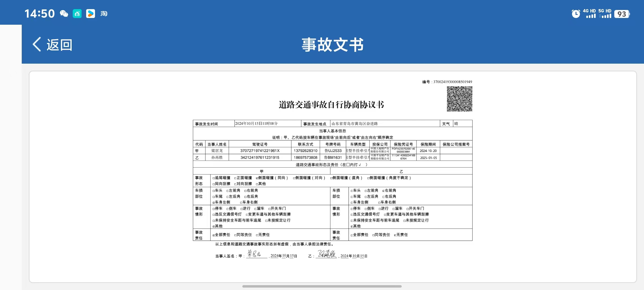Tap the document number 编号 text

coord(447,82)
